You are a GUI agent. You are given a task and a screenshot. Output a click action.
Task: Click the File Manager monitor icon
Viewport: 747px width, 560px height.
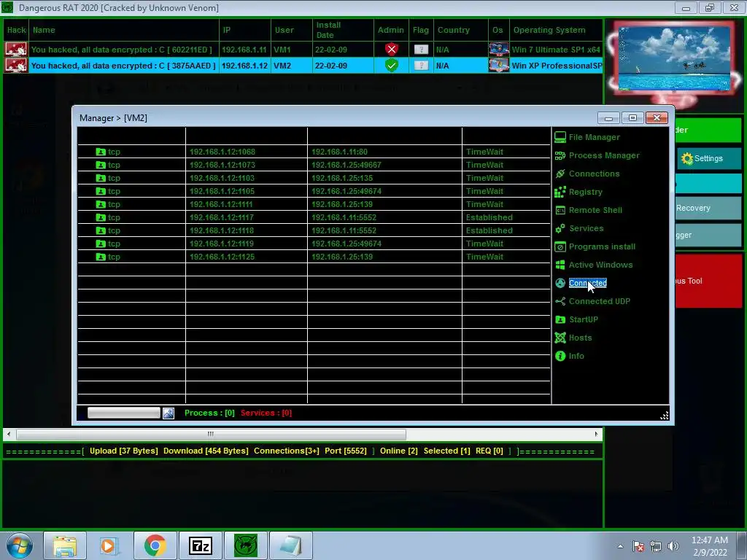click(560, 137)
